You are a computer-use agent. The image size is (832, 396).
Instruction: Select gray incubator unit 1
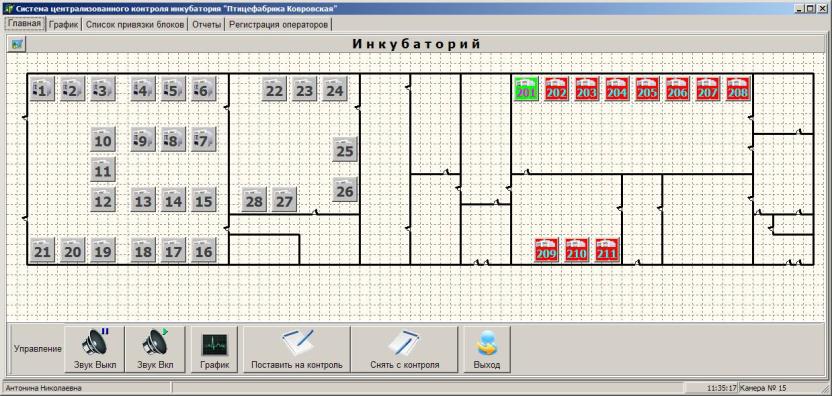(42, 89)
